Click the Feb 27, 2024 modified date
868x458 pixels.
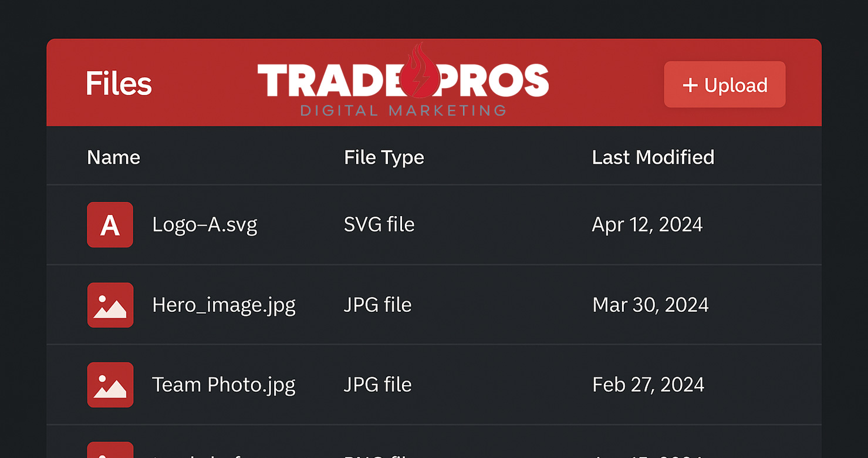648,385
